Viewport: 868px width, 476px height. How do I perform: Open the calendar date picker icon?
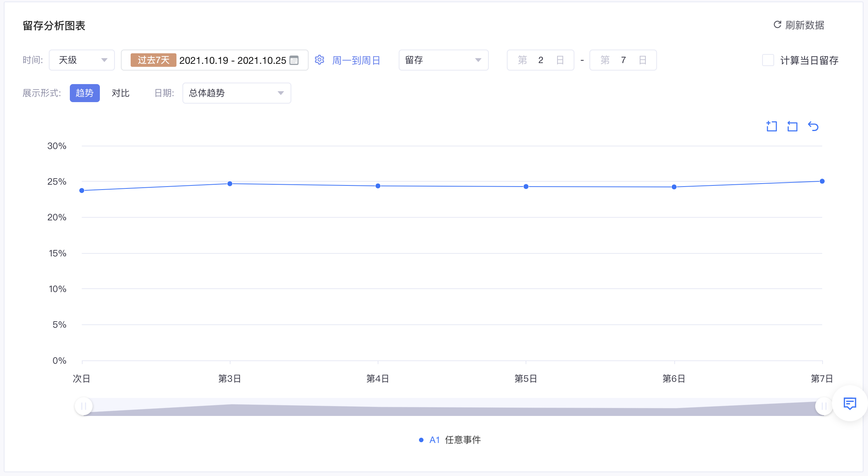(294, 60)
